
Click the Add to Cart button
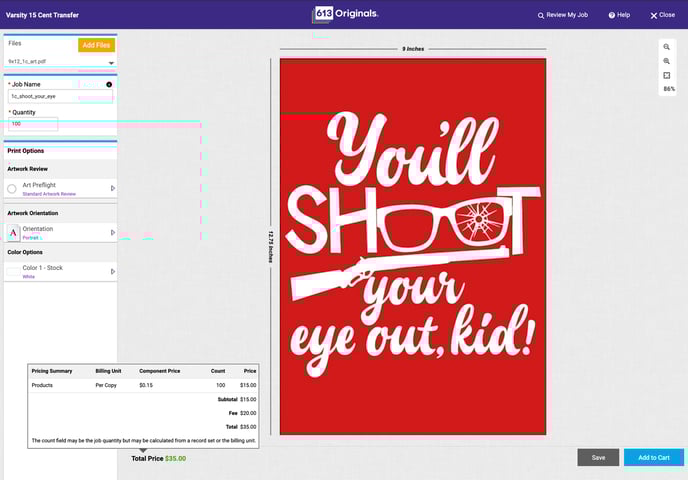click(x=654, y=457)
